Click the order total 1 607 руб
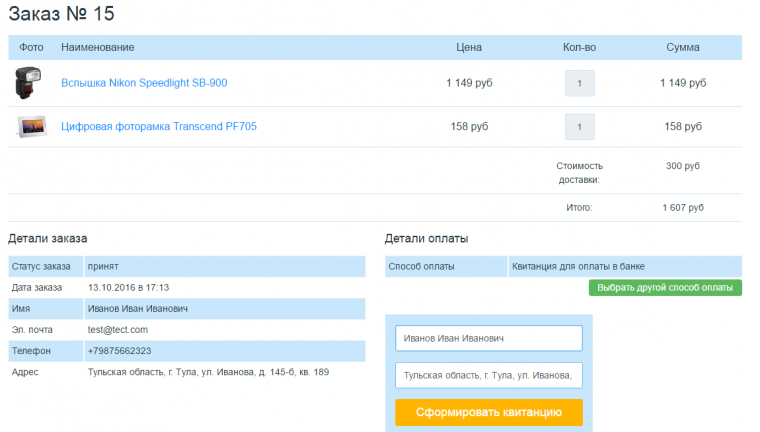Screen dimensions: 760x432 pos(682,208)
